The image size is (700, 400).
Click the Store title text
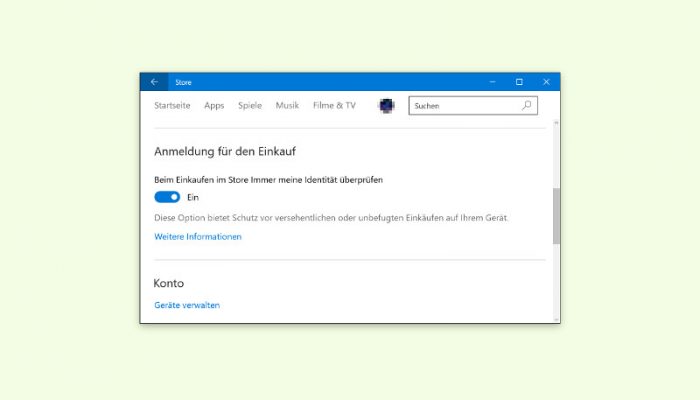(x=183, y=83)
